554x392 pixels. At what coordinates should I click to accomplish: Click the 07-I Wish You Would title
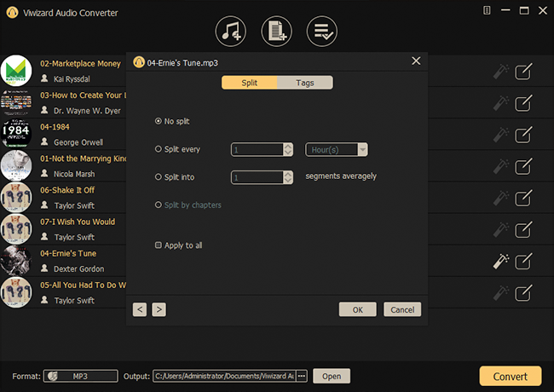click(78, 222)
